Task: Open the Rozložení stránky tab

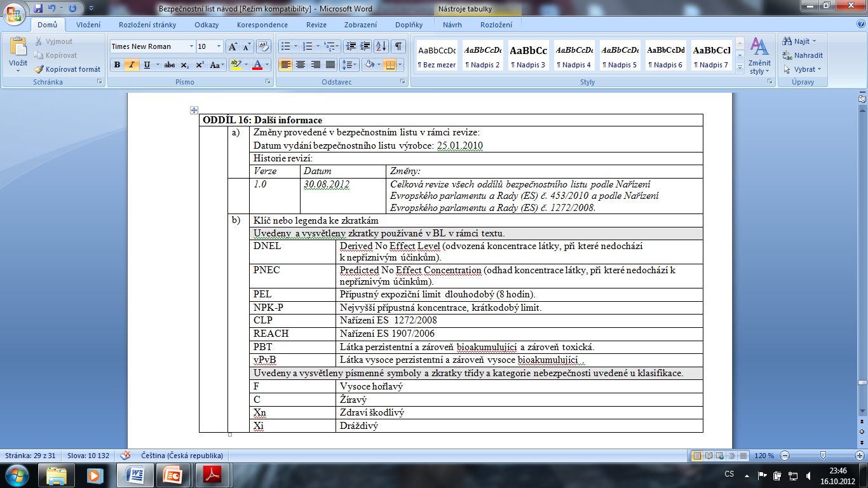Action: pyautogui.click(x=147, y=25)
